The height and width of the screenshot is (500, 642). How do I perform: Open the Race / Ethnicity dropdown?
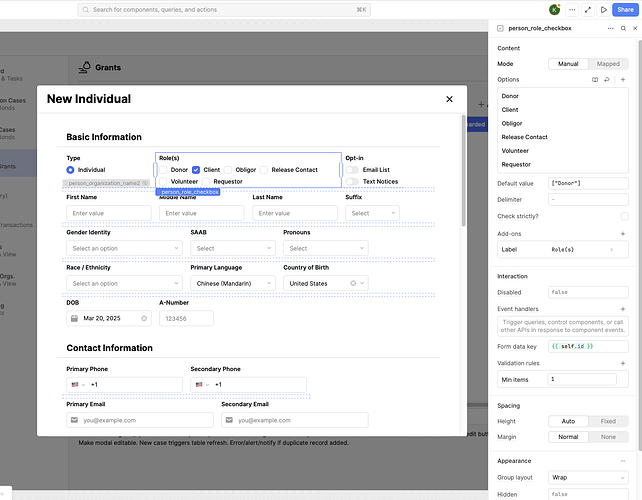coord(124,283)
